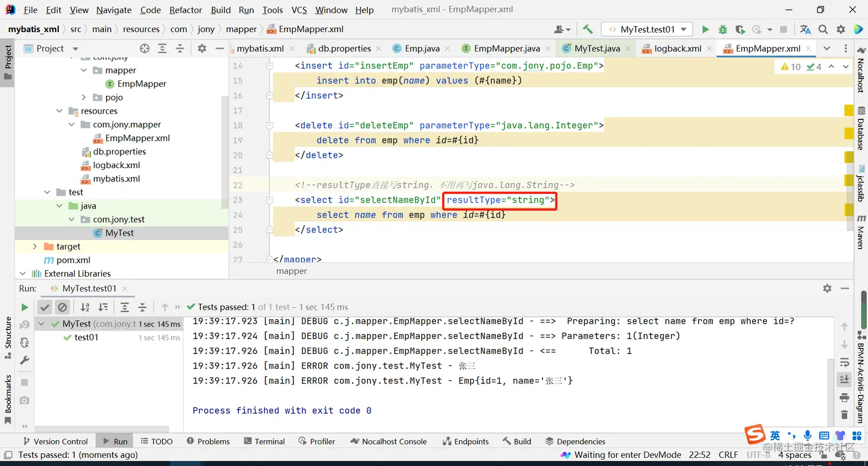Print console output with the printer icon
868x466 pixels.
pos(844,397)
